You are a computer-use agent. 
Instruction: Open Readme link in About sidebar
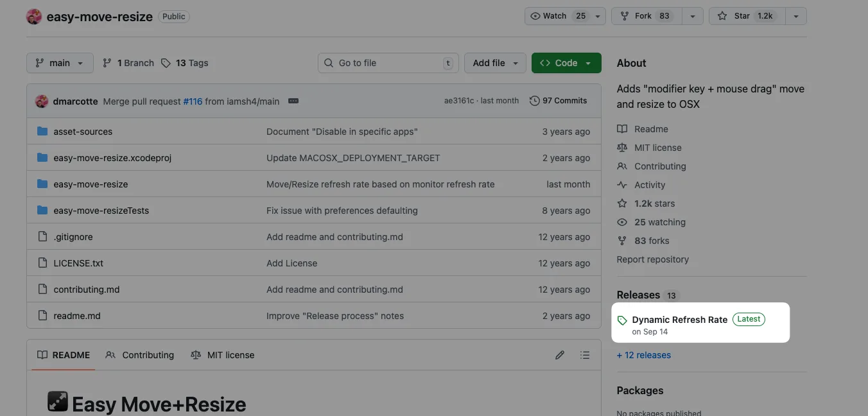pyautogui.click(x=643, y=129)
